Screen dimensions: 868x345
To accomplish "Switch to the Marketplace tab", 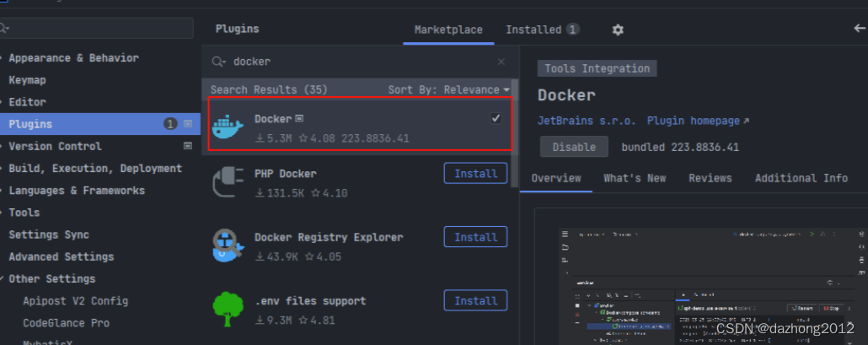I will 448,30.
